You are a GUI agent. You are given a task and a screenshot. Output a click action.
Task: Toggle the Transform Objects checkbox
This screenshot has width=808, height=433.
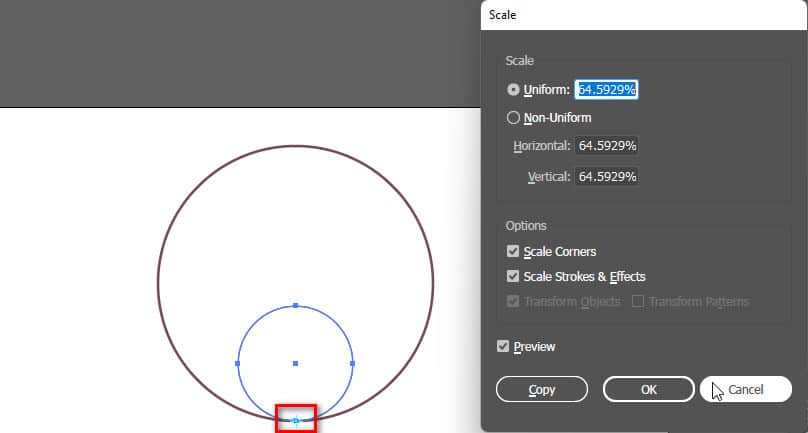point(513,302)
